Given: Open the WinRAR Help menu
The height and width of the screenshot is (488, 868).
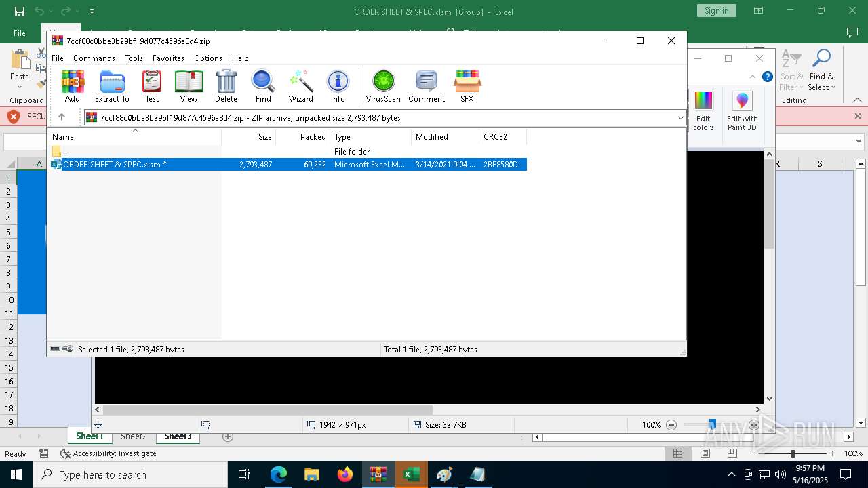Looking at the screenshot, I should (240, 58).
